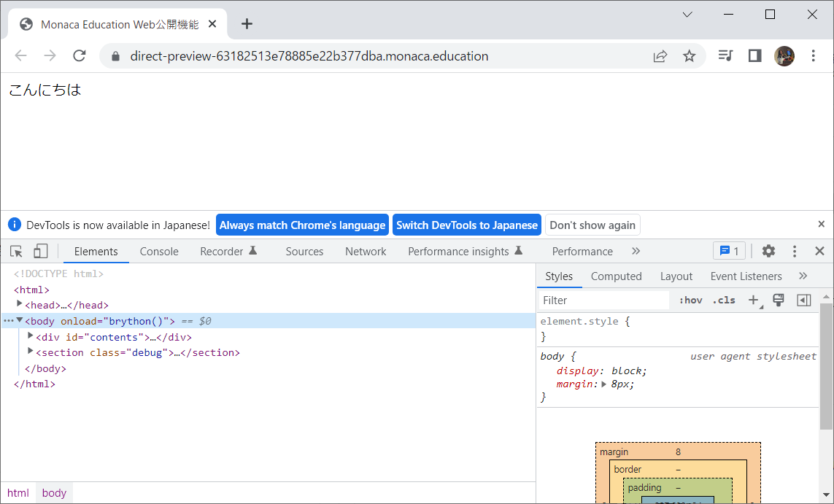Open the Computed styles tab
The height and width of the screenshot is (504, 834).
[x=616, y=276]
